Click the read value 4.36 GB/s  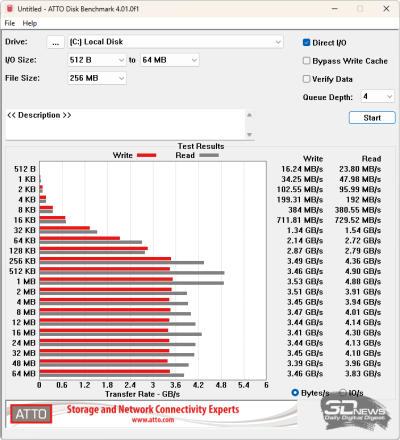tap(363, 261)
